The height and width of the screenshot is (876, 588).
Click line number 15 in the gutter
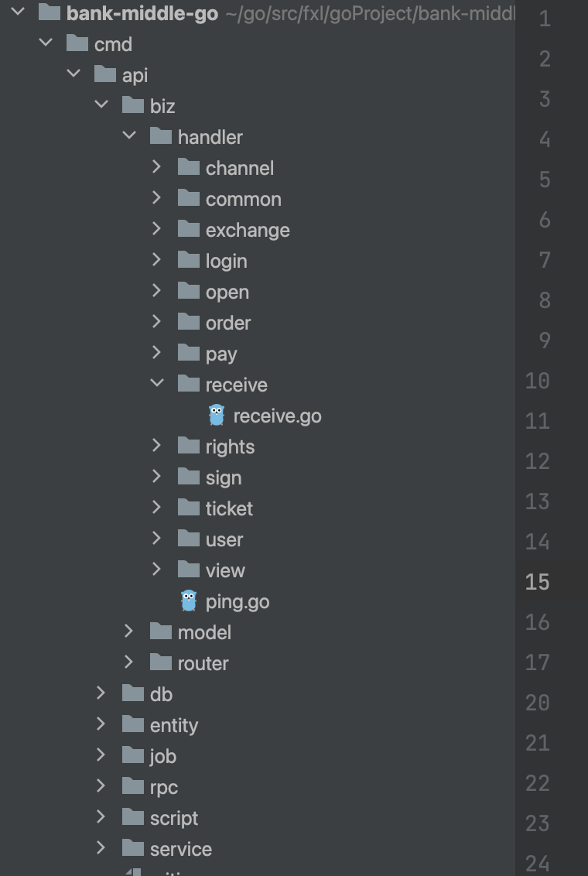point(538,581)
